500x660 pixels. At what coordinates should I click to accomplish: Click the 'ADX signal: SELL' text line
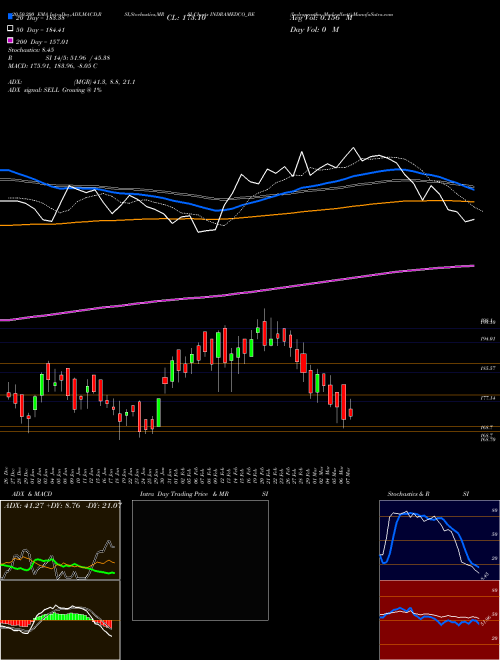pos(55,90)
